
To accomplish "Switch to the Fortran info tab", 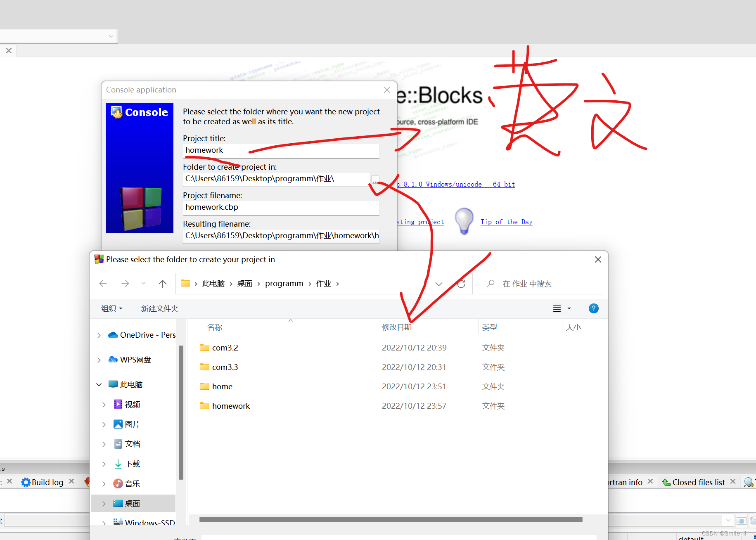I will tap(623, 482).
